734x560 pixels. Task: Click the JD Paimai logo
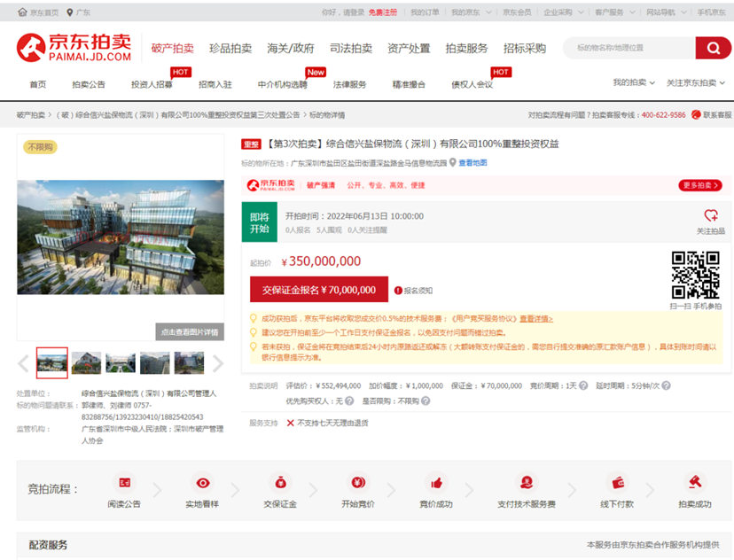(74, 47)
